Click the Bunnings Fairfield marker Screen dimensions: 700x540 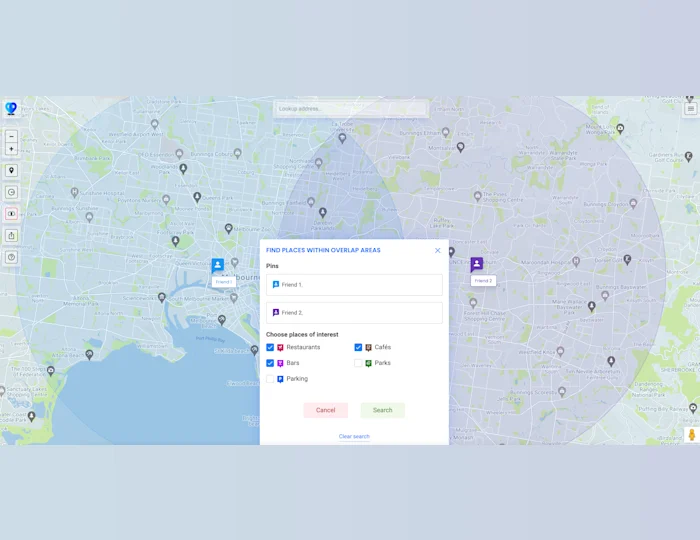point(311,202)
